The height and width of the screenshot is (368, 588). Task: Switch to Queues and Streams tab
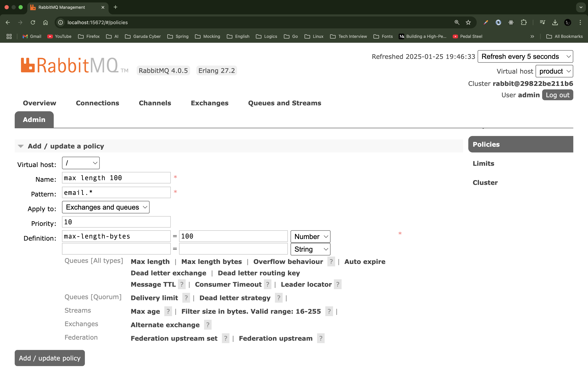coord(285,103)
